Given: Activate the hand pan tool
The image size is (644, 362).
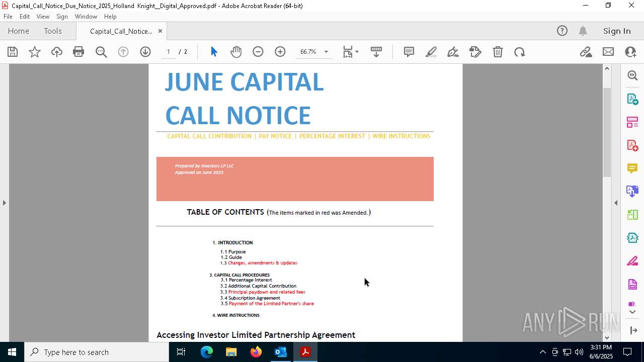Looking at the screenshot, I should point(236,52).
